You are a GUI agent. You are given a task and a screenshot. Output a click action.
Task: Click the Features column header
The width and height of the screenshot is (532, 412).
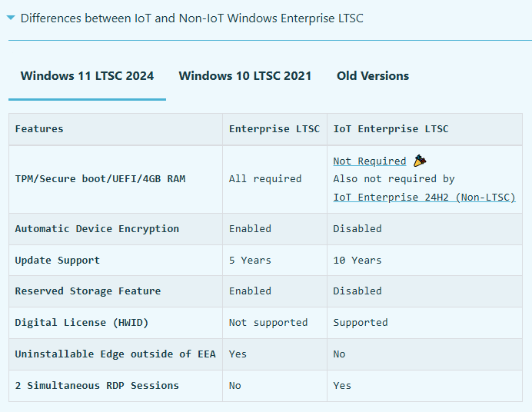pos(39,129)
